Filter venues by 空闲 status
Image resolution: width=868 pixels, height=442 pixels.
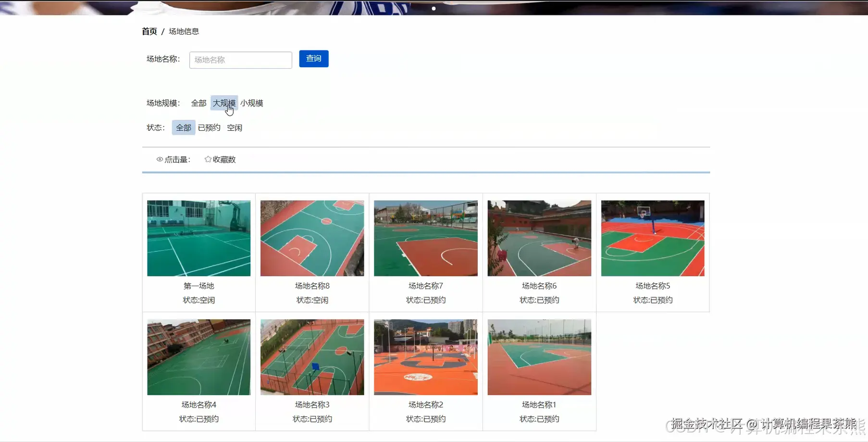point(235,127)
